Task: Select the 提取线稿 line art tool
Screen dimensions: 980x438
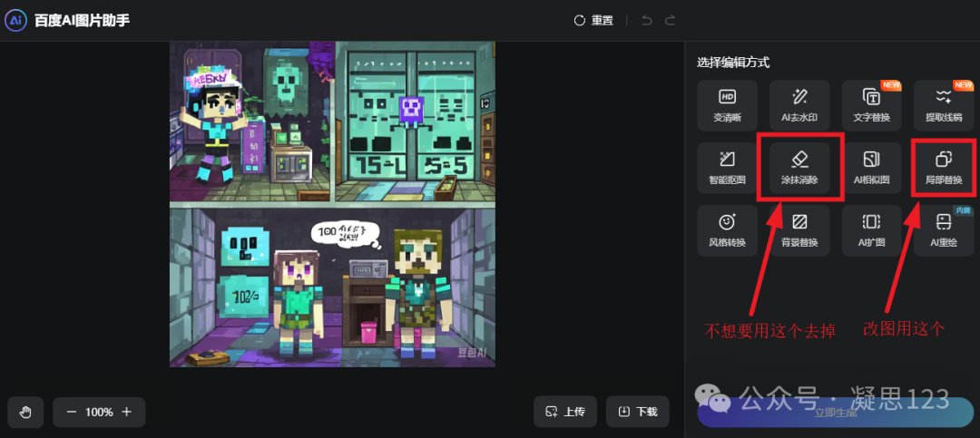Action: (943, 105)
